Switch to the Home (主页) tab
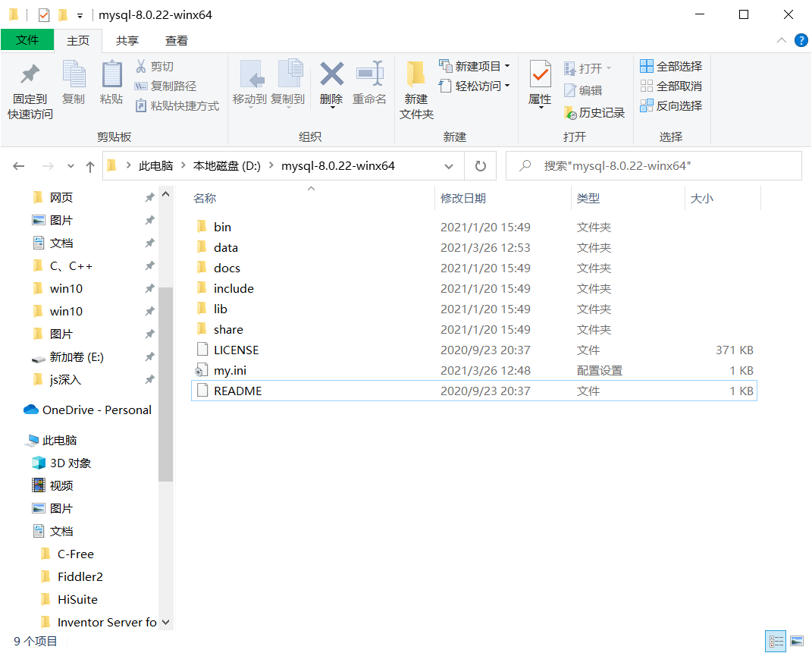The height and width of the screenshot is (653, 812). click(x=78, y=40)
